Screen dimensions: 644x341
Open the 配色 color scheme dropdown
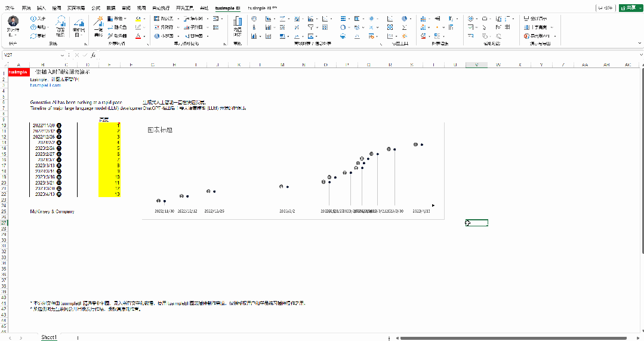pyautogui.click(x=117, y=19)
